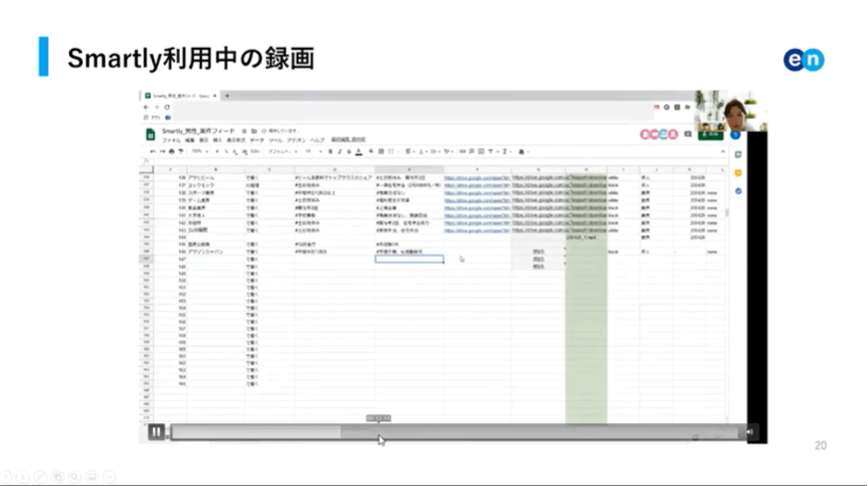Click the Google Sheets home logo
868x486 pixels.
pos(150,135)
